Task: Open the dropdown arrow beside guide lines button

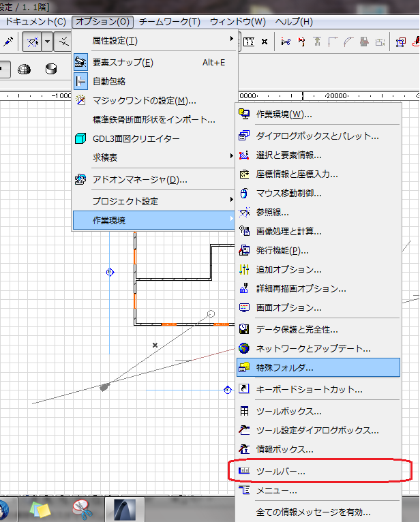Action: 47,42
